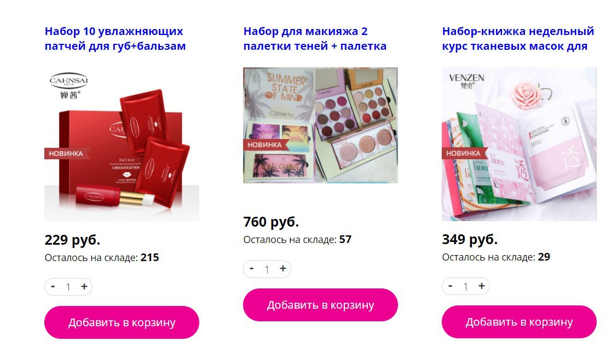Image resolution: width=612 pixels, height=364 pixels.
Task: Click the Cahnsai red lip set product image
Action: (122, 145)
